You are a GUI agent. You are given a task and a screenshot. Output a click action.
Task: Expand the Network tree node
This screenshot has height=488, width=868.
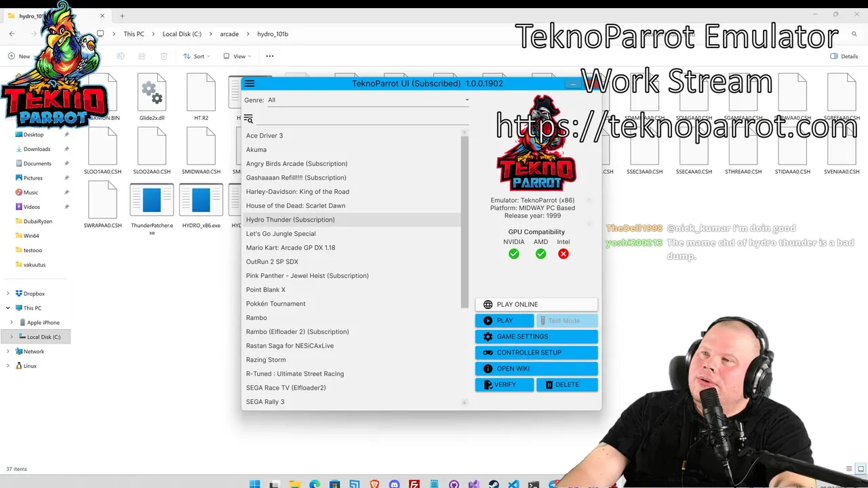click(x=8, y=351)
